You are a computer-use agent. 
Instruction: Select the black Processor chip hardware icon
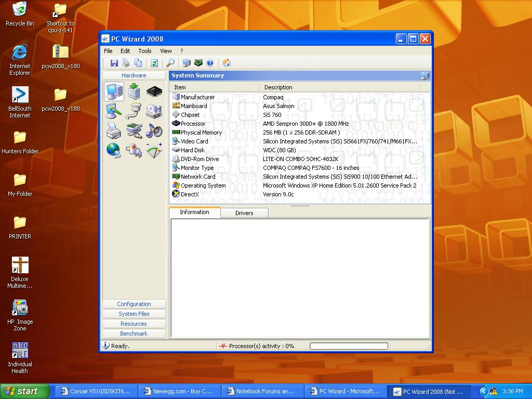point(154,91)
